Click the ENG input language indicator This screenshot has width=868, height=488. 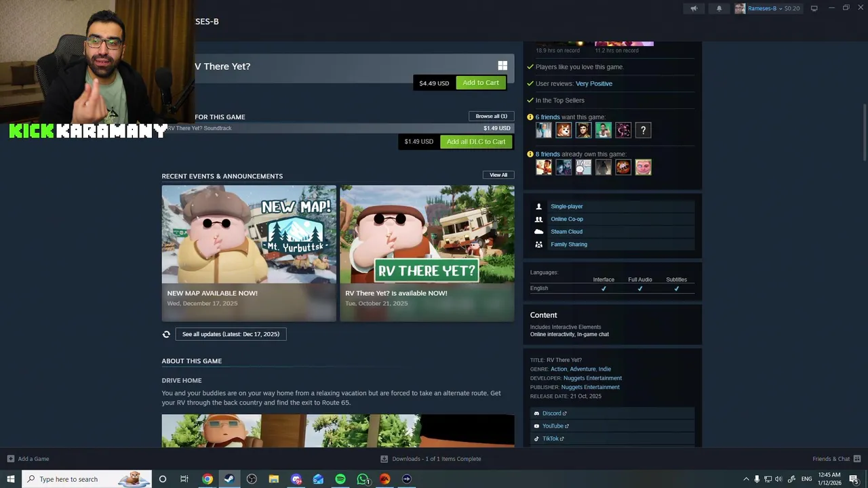coord(807,479)
